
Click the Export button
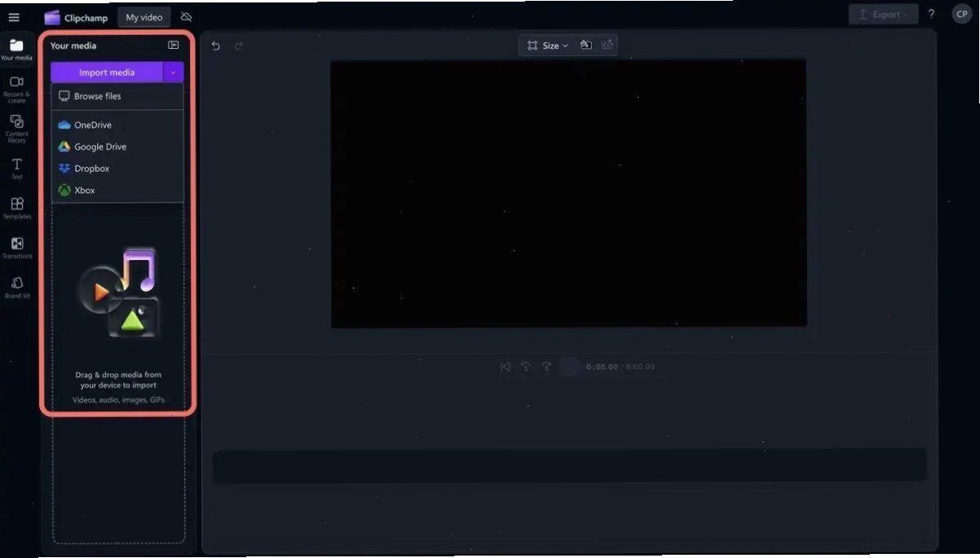click(884, 15)
